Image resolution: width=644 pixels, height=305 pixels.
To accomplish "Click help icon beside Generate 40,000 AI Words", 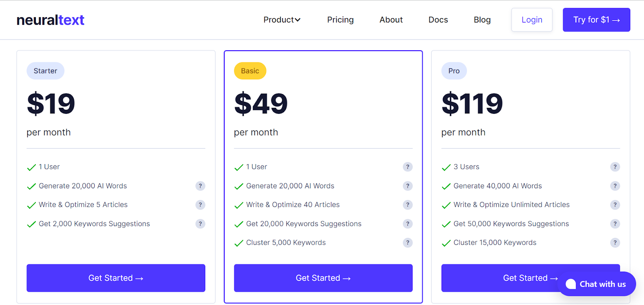I will click(x=615, y=186).
